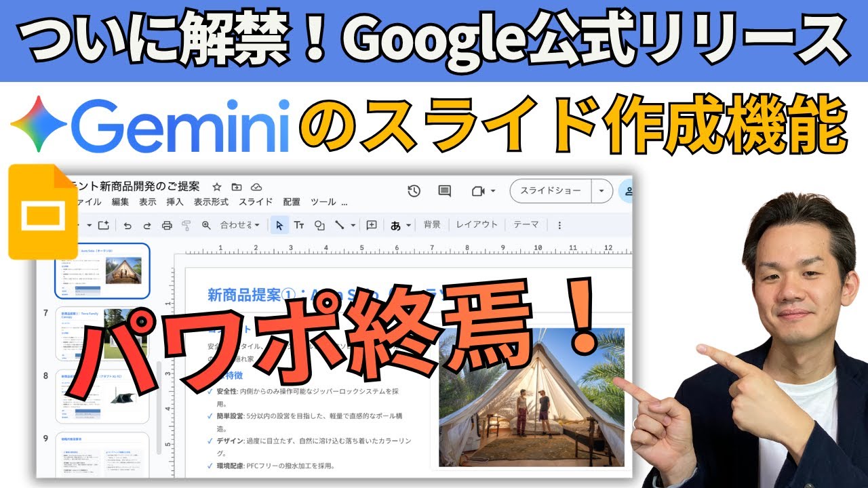Start the スライドショー presentation
Image resolution: width=868 pixels, height=488 pixels.
[x=550, y=191]
